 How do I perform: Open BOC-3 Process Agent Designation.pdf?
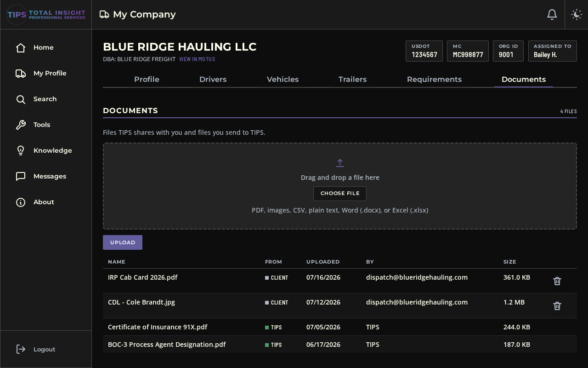(167, 345)
